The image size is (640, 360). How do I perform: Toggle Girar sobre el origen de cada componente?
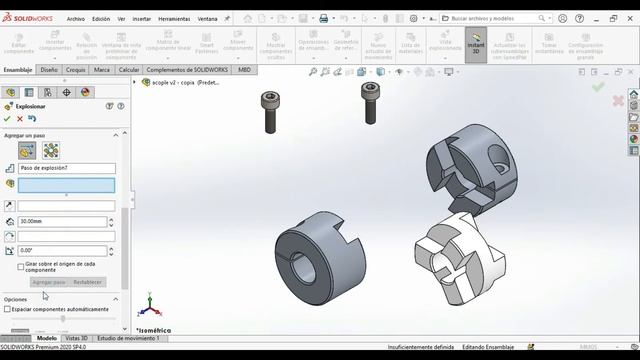pos(20,267)
